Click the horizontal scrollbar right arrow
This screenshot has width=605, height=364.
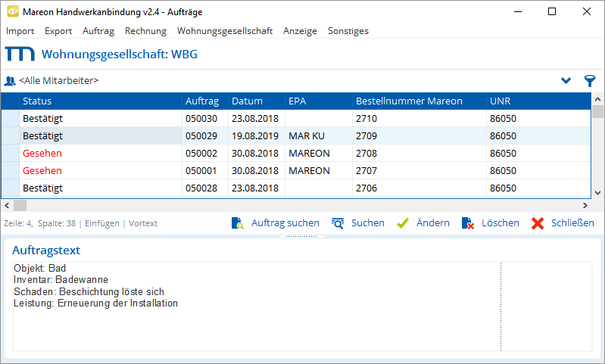pyautogui.click(x=585, y=205)
